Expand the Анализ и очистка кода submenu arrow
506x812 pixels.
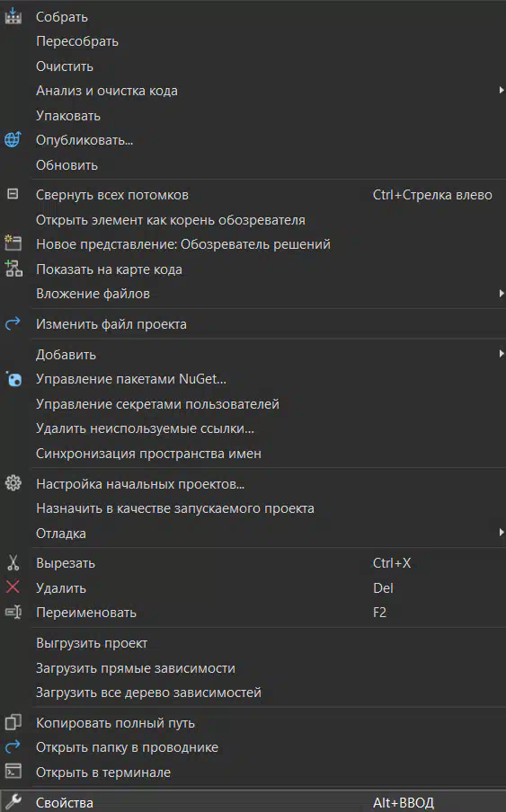[x=501, y=90]
